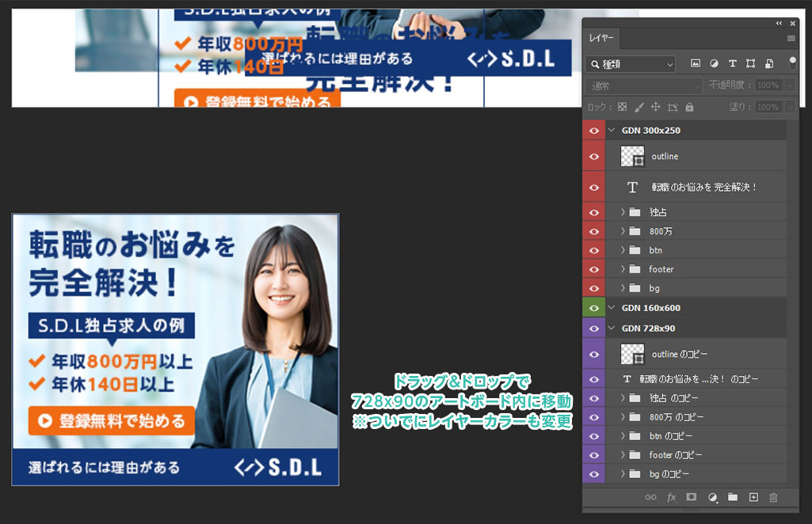Filter layers by type (T) layers
Image resolution: width=812 pixels, height=524 pixels.
tap(732, 63)
